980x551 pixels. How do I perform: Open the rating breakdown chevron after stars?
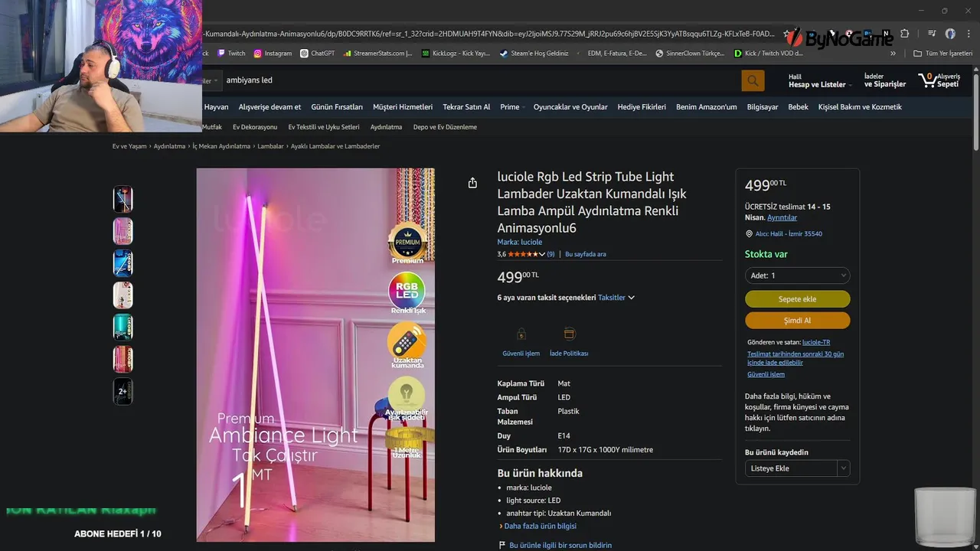(542, 254)
